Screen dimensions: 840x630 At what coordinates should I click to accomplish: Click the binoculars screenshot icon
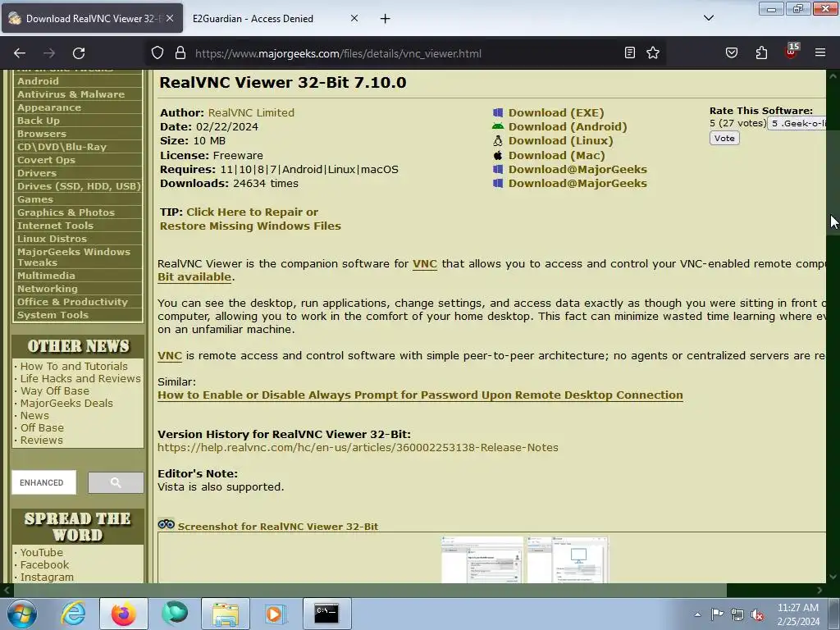coord(166,524)
